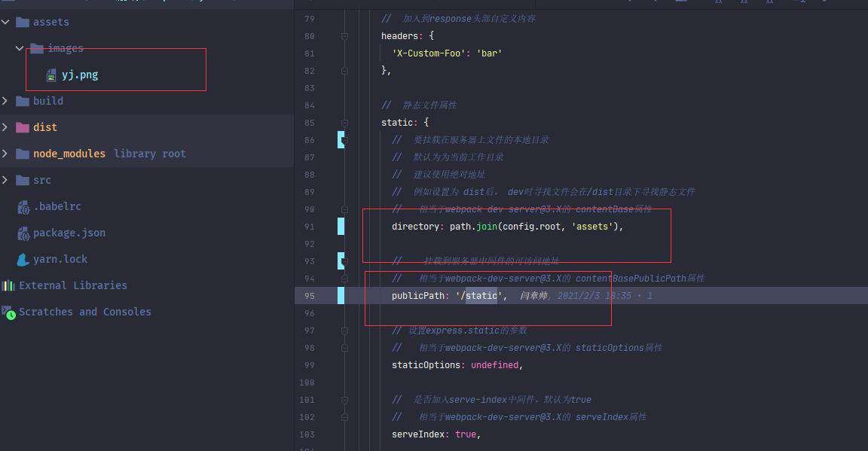Collapse the assets folder chevron
This screenshot has height=451, width=868.
click(x=5, y=22)
